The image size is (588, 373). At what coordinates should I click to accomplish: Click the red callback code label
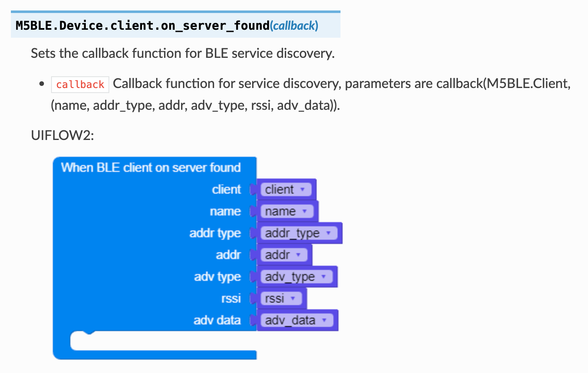coord(80,84)
